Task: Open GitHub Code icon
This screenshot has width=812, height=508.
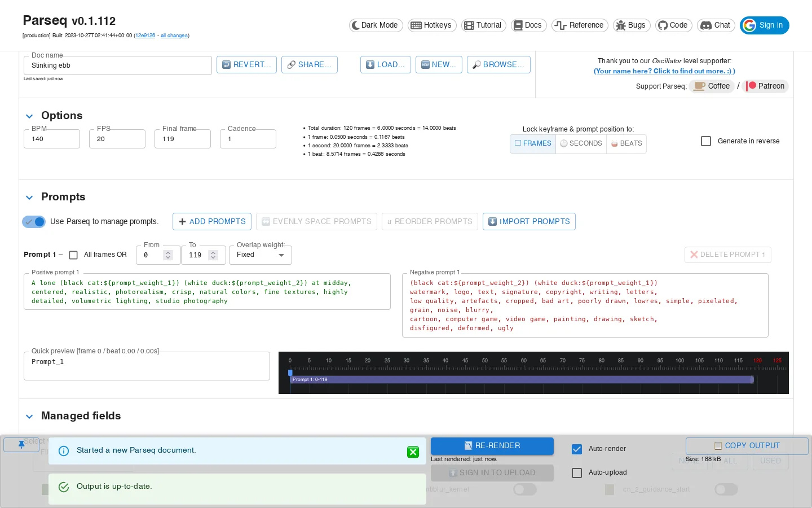Action: 663,25
